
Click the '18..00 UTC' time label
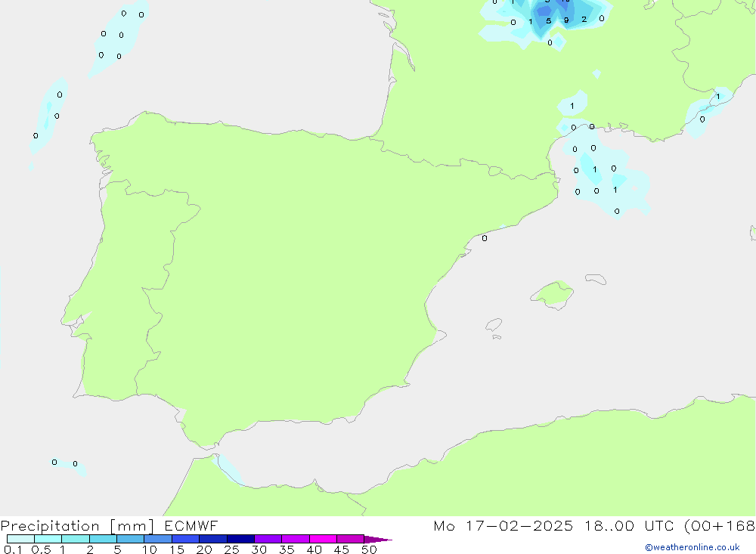point(629,526)
